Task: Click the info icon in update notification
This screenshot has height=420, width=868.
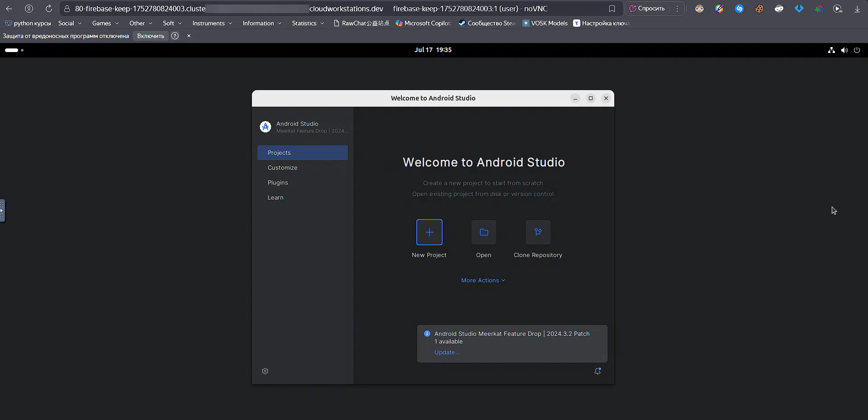Action: tap(427, 334)
